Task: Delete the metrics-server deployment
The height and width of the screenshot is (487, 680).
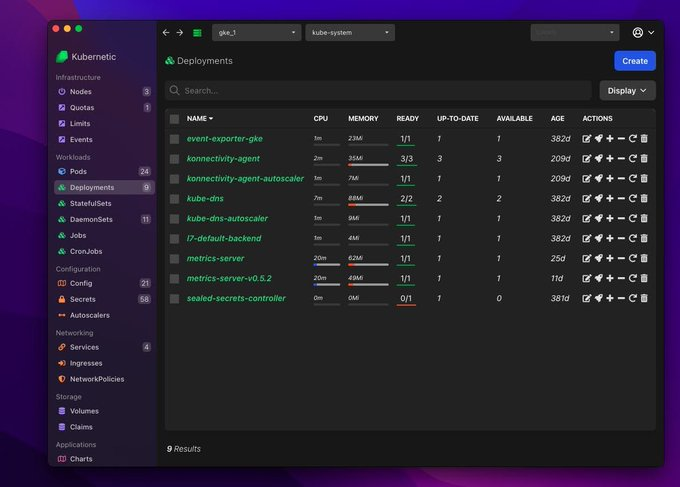Action: point(644,258)
